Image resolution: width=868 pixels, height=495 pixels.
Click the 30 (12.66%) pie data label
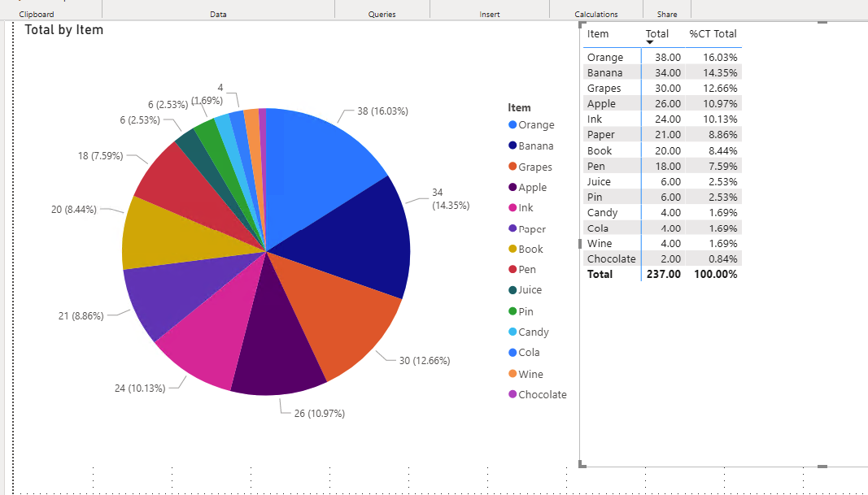pyautogui.click(x=425, y=361)
